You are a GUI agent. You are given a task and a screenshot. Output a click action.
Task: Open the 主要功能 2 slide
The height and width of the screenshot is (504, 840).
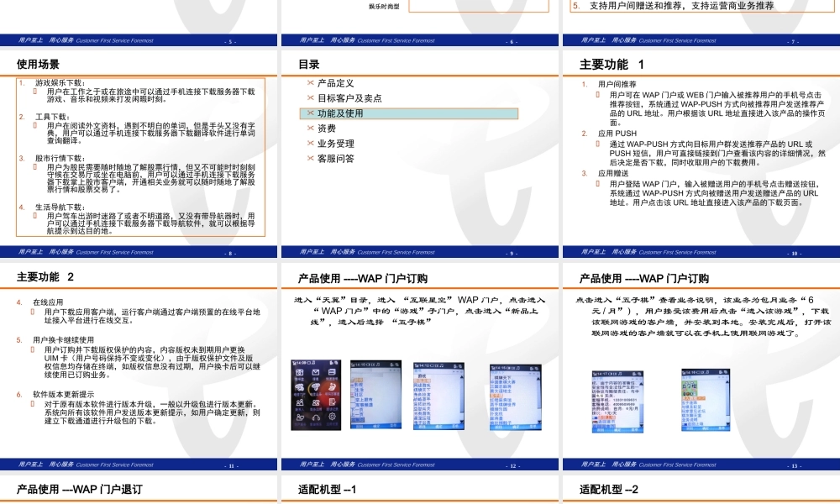pyautogui.click(x=139, y=366)
